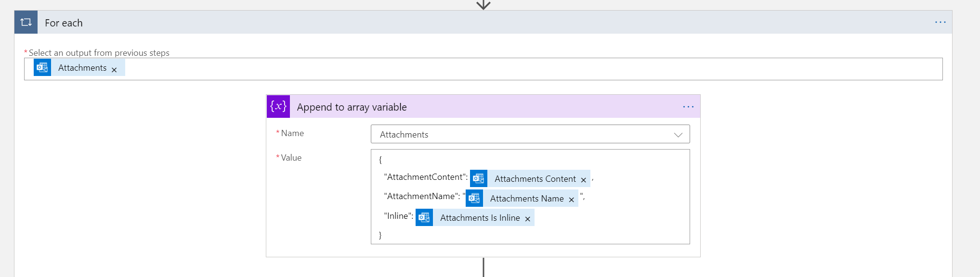980x277 pixels.
Task: Click Append to array variable title
Action: point(352,107)
